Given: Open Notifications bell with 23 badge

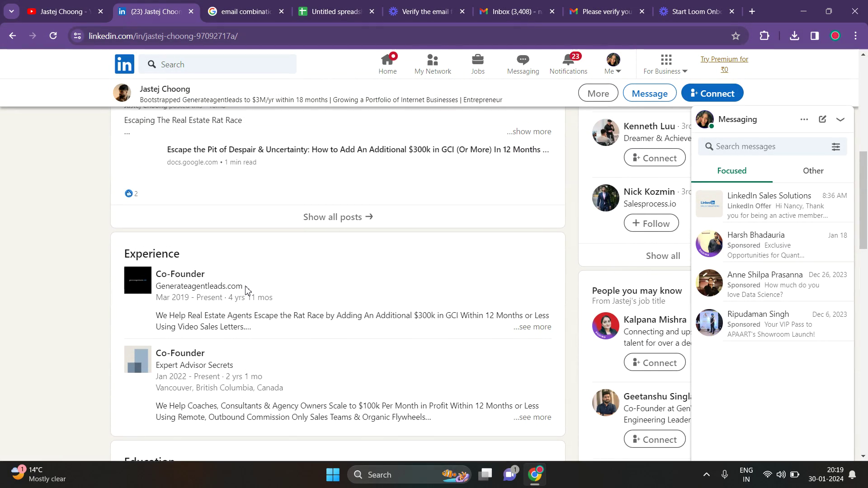Looking at the screenshot, I should point(568,64).
